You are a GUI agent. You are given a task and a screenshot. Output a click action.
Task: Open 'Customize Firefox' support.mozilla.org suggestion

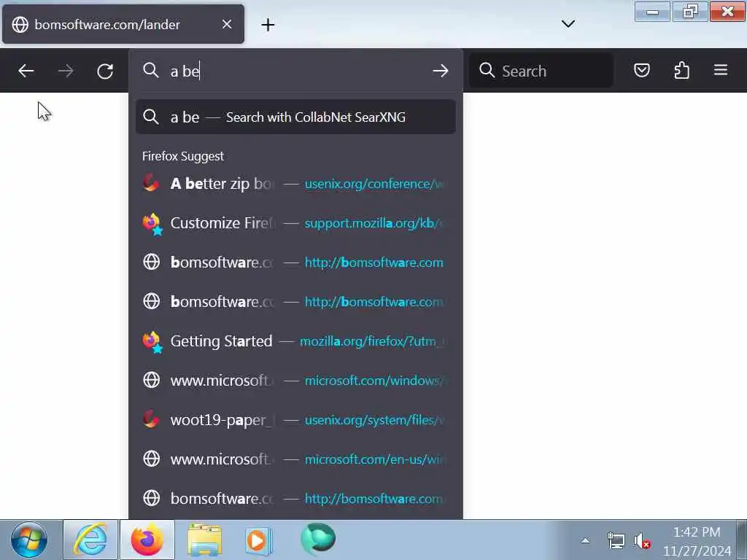point(295,223)
